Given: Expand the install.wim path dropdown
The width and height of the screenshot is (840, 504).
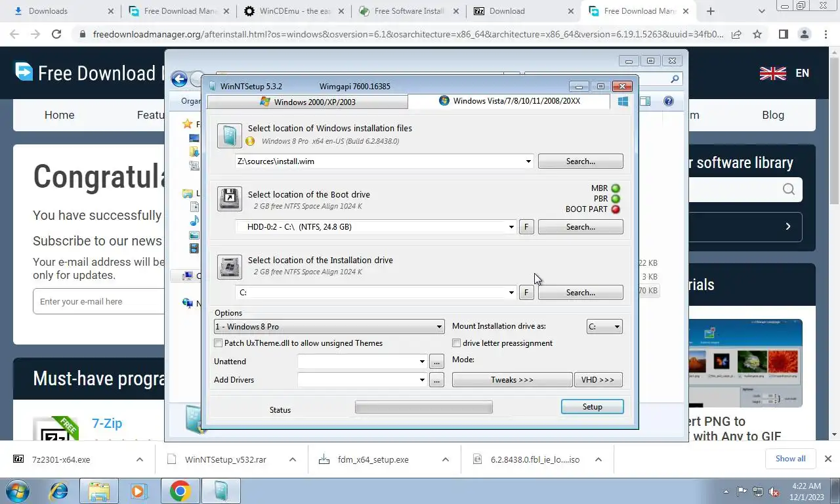Looking at the screenshot, I should click(x=528, y=161).
